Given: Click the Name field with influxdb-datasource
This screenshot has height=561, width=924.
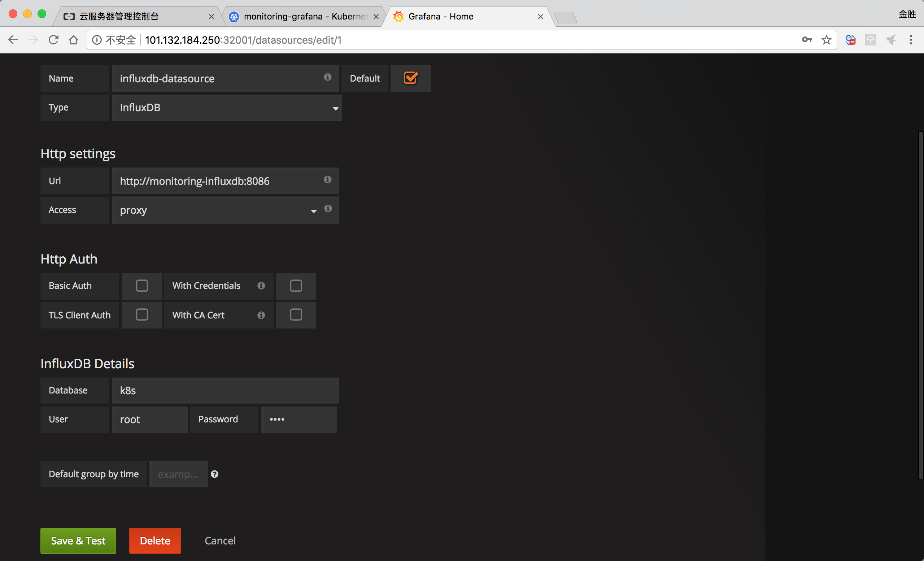Looking at the screenshot, I should click(225, 78).
